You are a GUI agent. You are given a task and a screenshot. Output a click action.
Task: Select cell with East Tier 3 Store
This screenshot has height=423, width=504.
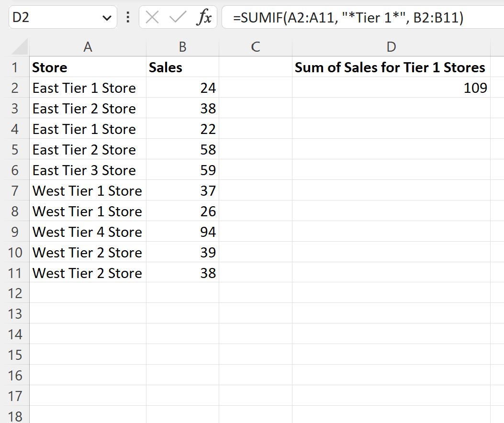coord(88,170)
